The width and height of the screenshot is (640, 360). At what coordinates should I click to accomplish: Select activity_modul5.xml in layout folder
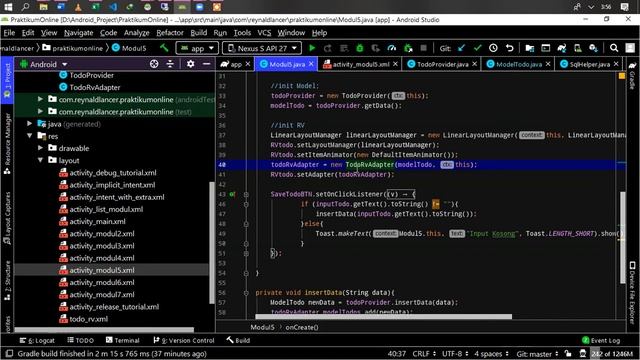(x=102, y=270)
